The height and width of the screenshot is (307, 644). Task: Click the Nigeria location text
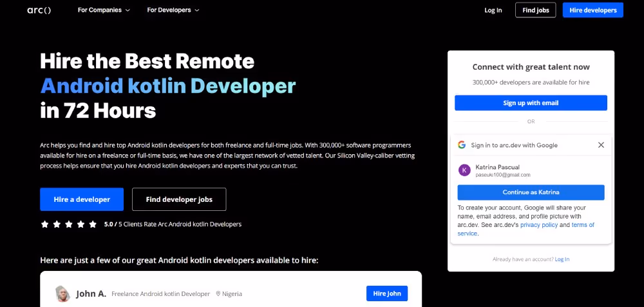(x=232, y=294)
